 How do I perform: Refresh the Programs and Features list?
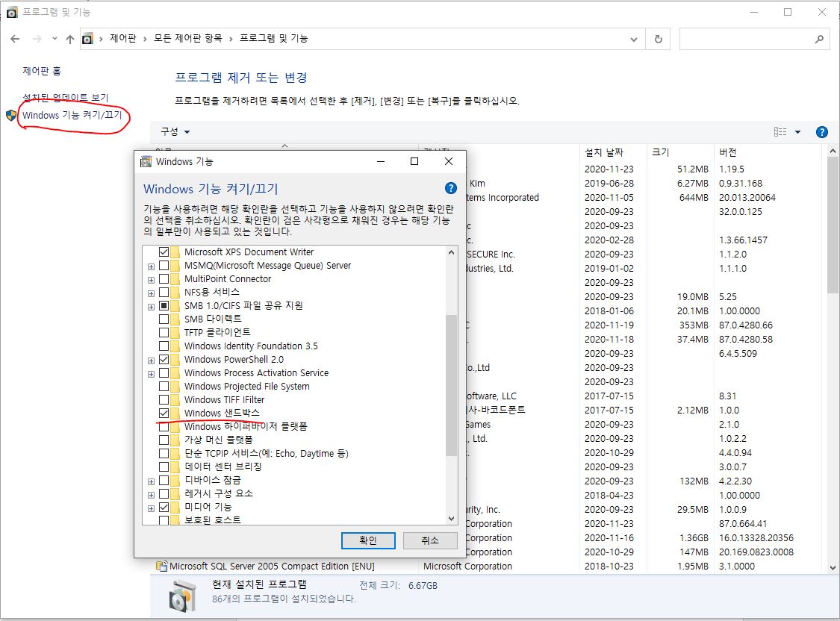click(659, 39)
